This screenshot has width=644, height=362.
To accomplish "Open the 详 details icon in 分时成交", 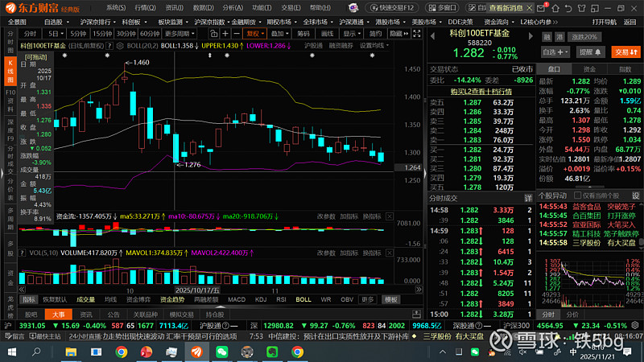I will [528, 198].
